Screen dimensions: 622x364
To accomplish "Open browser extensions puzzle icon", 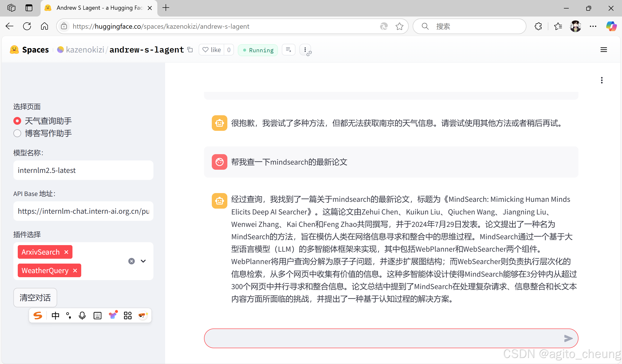I will pyautogui.click(x=538, y=26).
